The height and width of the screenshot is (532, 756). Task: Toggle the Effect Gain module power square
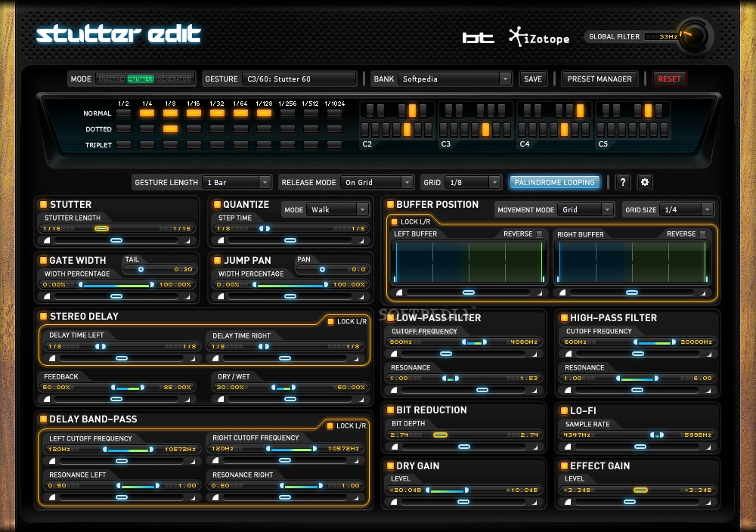click(564, 466)
